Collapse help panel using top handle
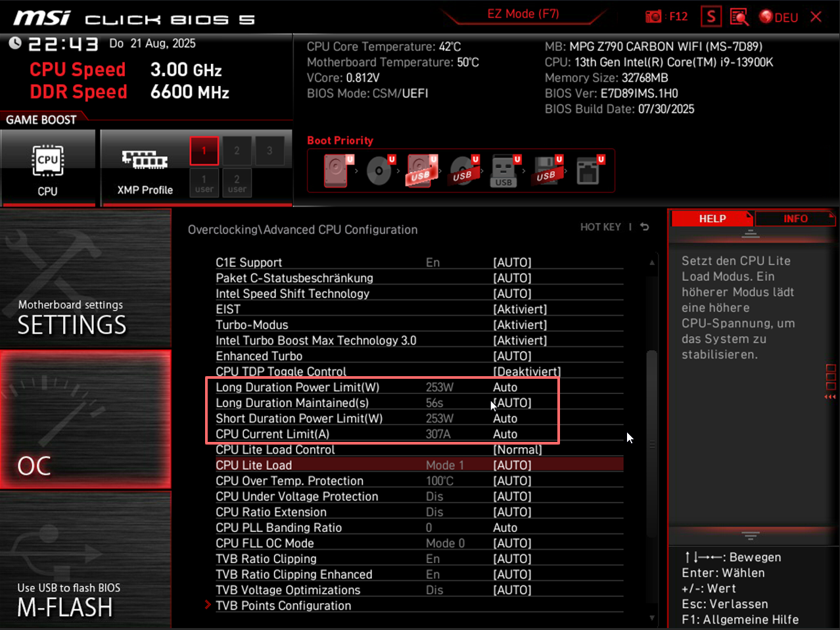Image resolution: width=840 pixels, height=630 pixels. coord(751,234)
